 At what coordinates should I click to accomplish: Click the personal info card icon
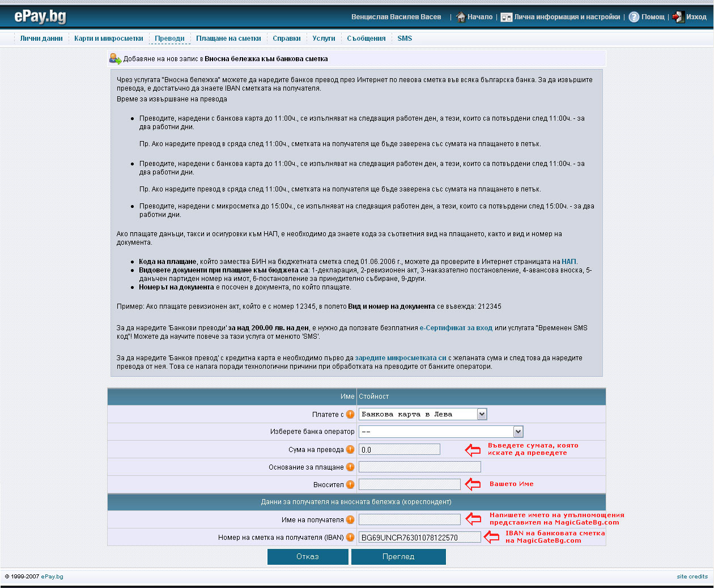point(507,17)
